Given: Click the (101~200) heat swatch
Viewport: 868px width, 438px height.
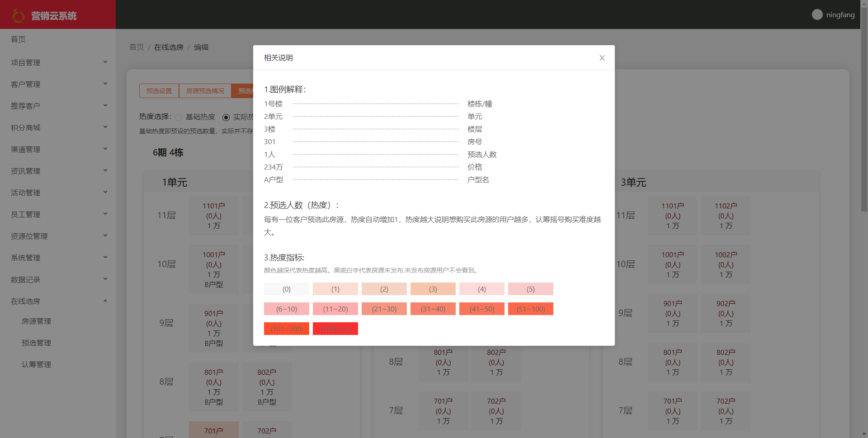Looking at the screenshot, I should [287, 329].
